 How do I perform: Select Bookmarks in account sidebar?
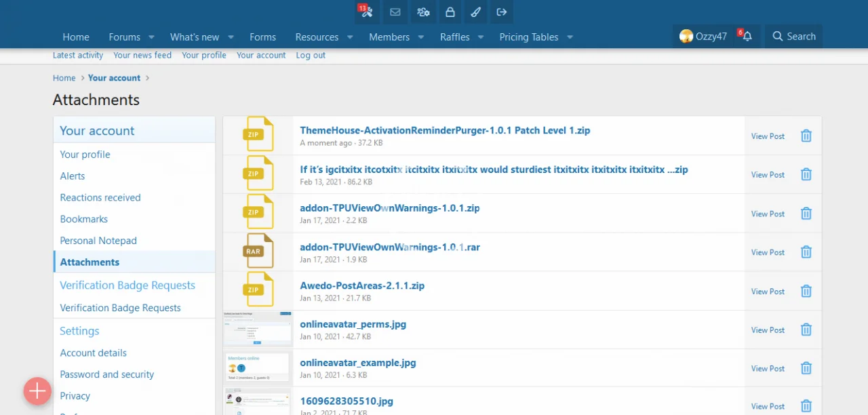point(84,219)
